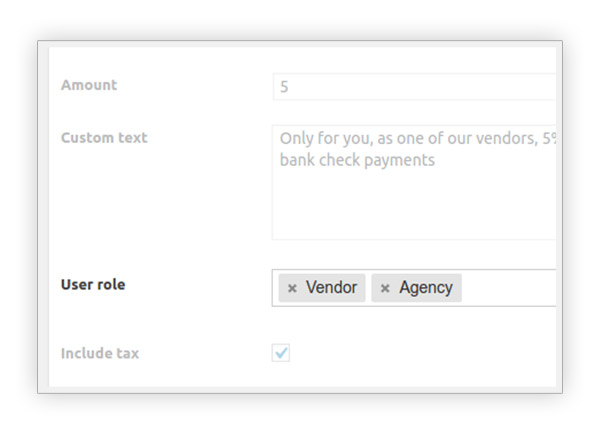The width and height of the screenshot is (600, 436).
Task: Select the Vendor tag label
Action: point(331,288)
